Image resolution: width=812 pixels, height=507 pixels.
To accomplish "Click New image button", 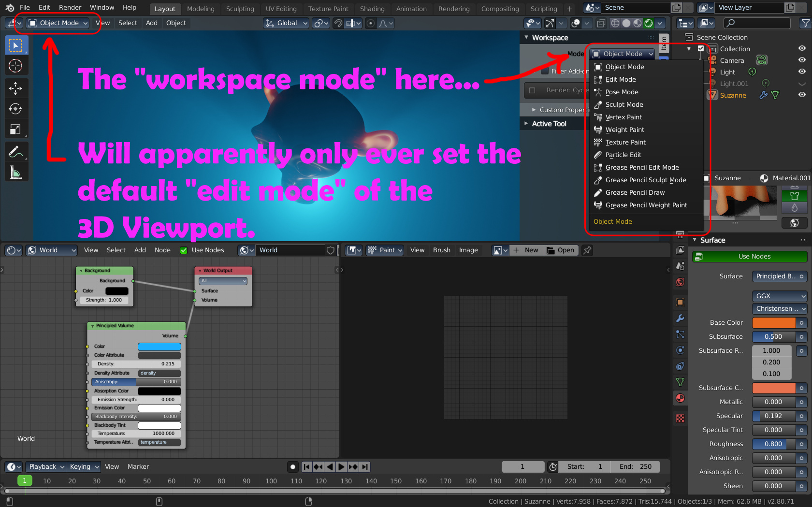I will (x=526, y=250).
